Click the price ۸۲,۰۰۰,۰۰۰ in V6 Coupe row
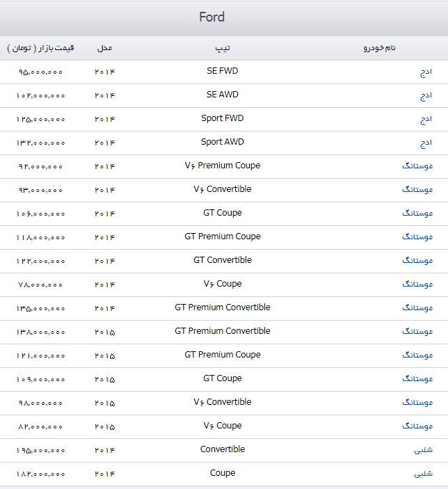This screenshot has height=489, width=448. [x=40, y=427]
